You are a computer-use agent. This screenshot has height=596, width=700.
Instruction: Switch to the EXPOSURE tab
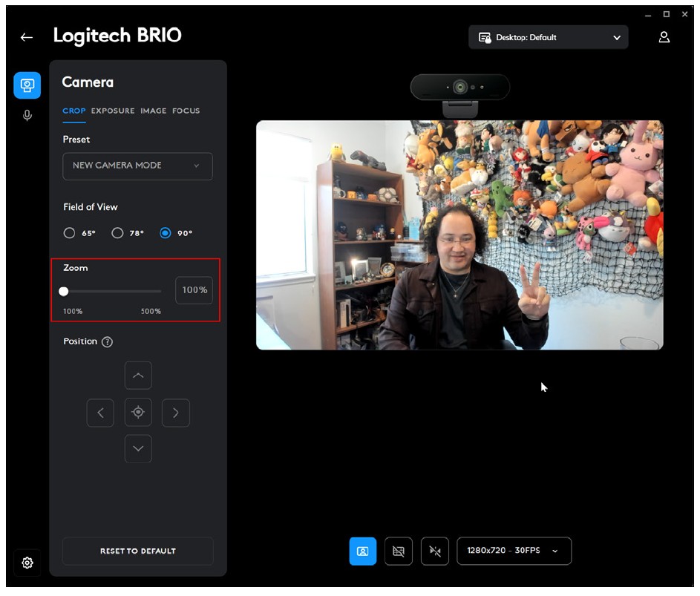(113, 111)
